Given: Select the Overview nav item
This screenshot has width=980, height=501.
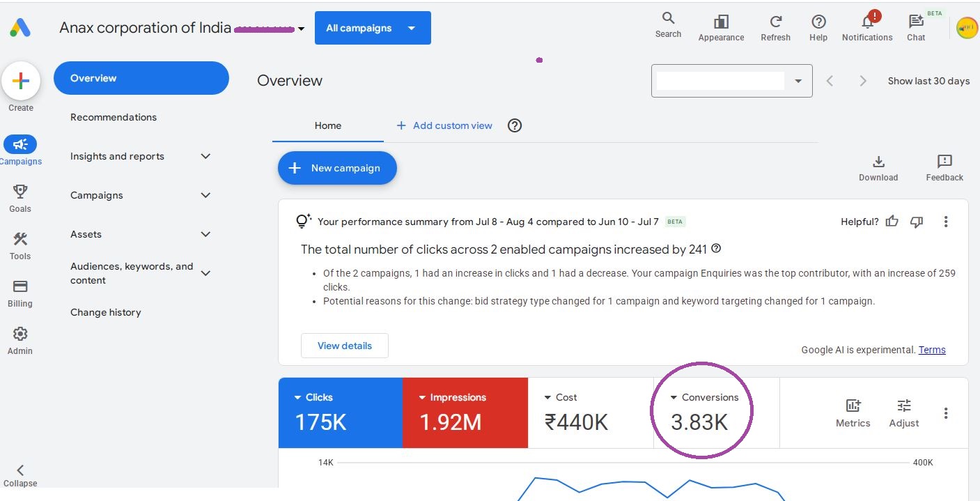Looking at the screenshot, I should 141,78.
